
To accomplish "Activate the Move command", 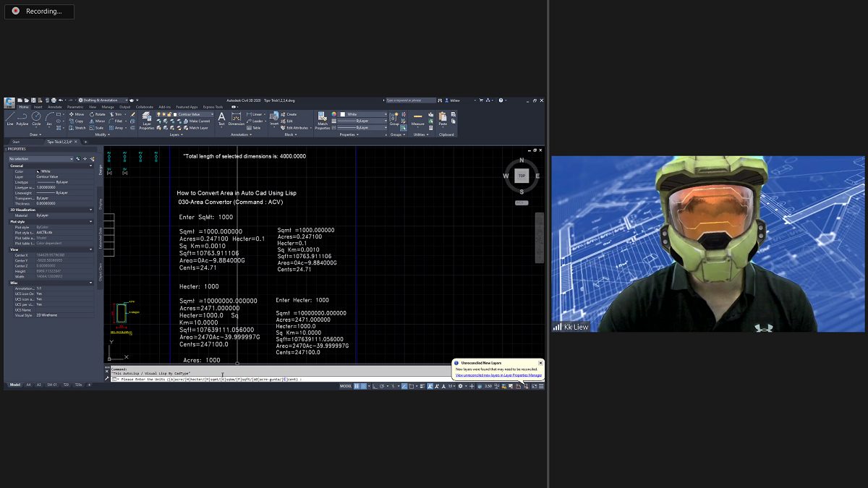I will 76,114.
